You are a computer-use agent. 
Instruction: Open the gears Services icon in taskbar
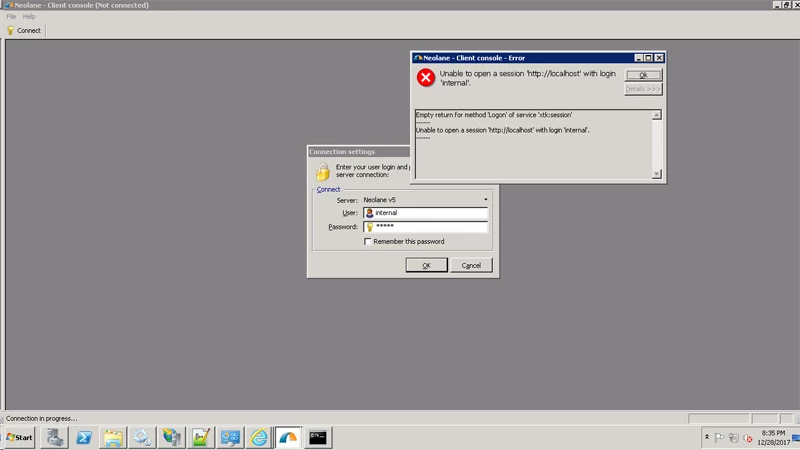(x=142, y=438)
